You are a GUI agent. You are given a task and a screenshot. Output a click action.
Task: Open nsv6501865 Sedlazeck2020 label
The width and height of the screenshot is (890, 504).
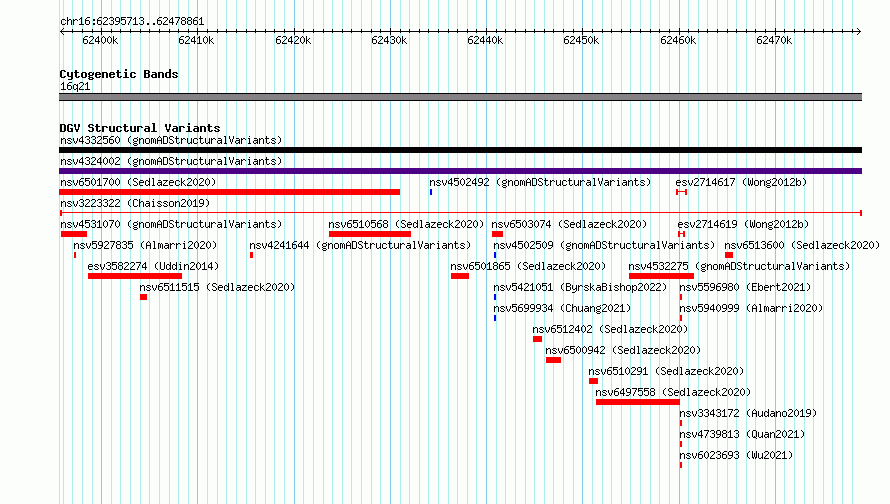pos(528,266)
